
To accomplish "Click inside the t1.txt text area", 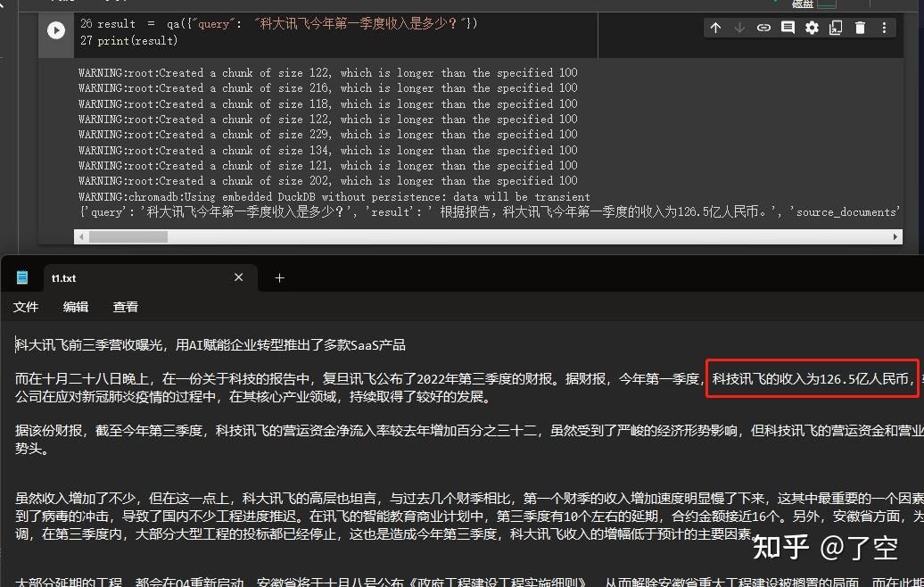I will [357, 446].
